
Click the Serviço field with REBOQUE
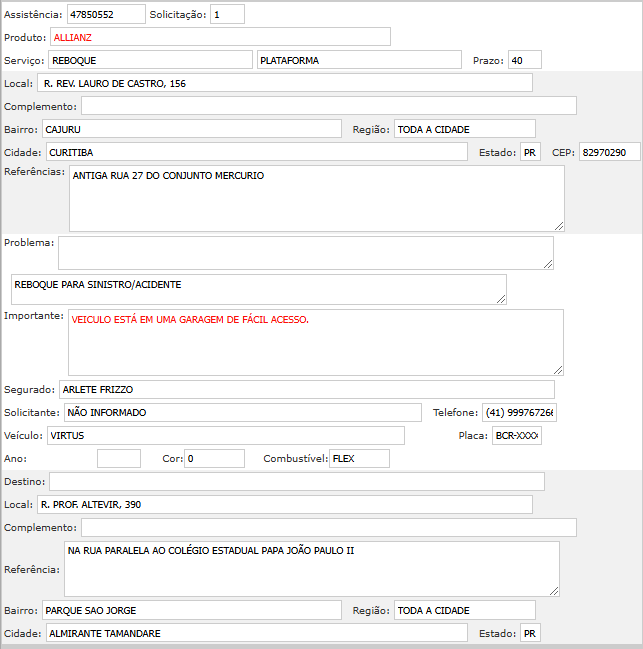(150, 60)
